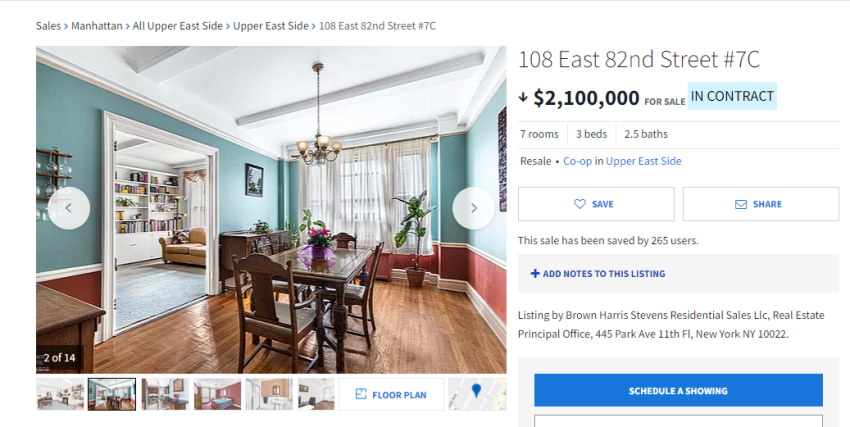The width and height of the screenshot is (850, 427).
Task: Select the kitchen thumbnail photo
Action: coord(165,394)
